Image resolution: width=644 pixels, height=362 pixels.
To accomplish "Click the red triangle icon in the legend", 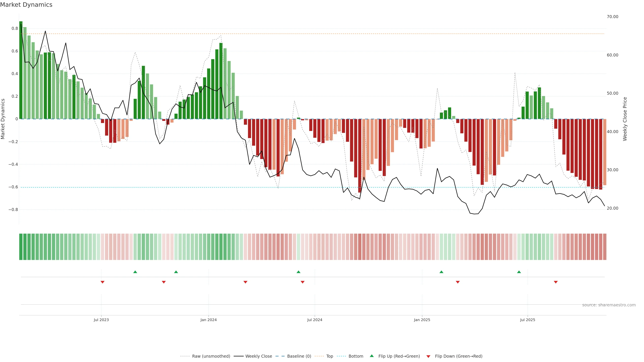I will [428, 356].
